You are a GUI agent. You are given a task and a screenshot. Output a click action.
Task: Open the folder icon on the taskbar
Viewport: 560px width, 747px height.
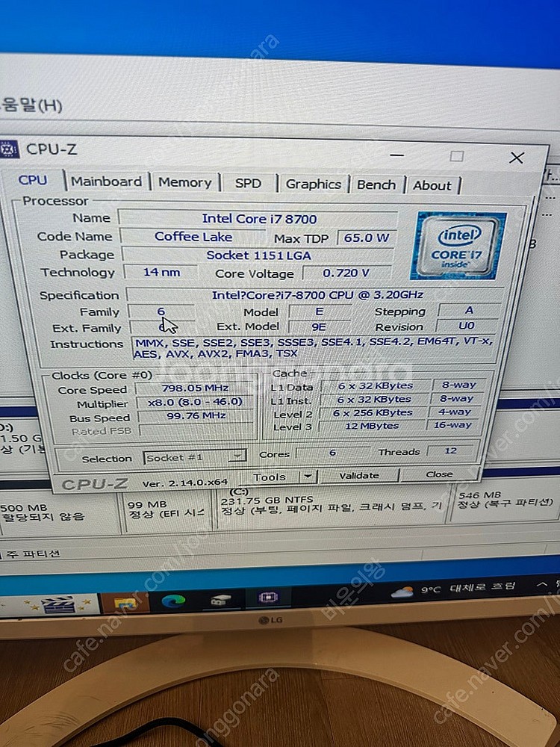click(x=125, y=604)
